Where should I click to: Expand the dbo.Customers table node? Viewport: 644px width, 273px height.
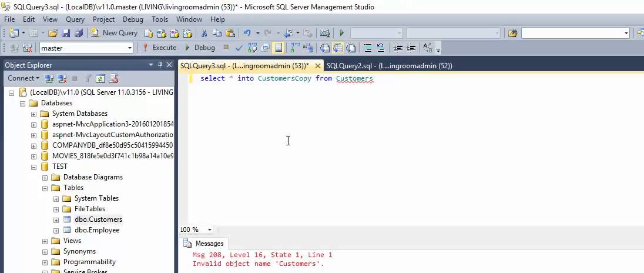point(56,220)
